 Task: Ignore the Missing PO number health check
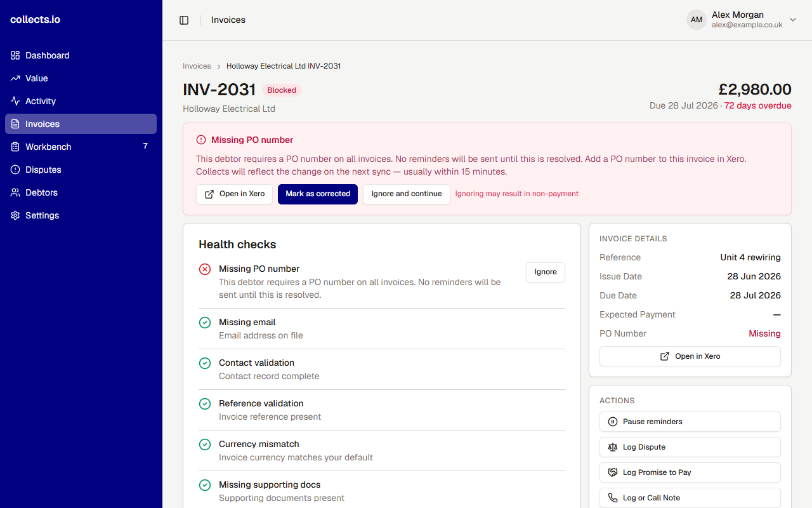[x=546, y=272]
